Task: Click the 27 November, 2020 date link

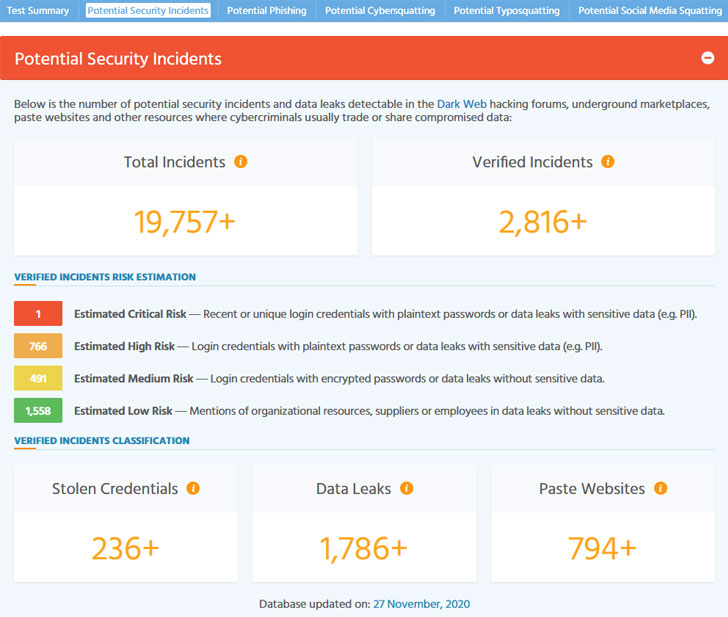Action: 421,604
